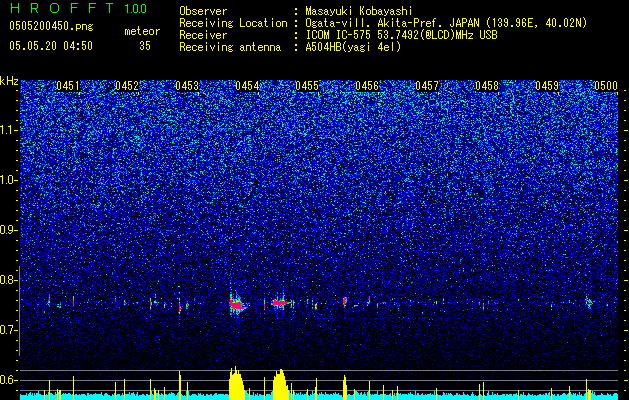Click the HROFFT title text

tap(63, 8)
